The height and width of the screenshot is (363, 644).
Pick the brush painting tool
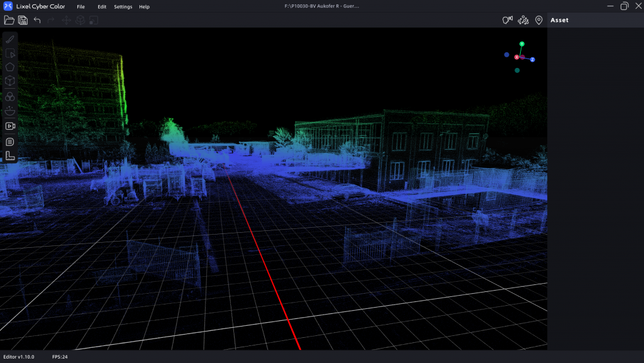[x=9, y=38]
